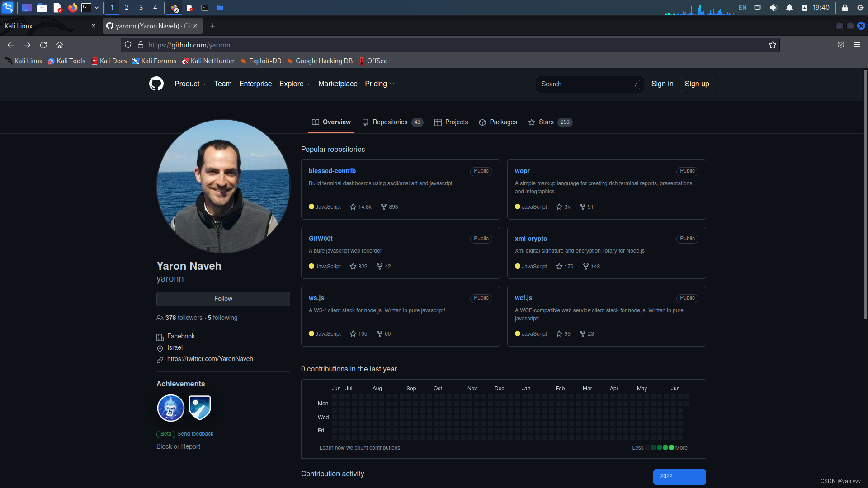The width and height of the screenshot is (868, 488).
Task: Open notifications bell in system tray
Action: [x=789, y=7]
